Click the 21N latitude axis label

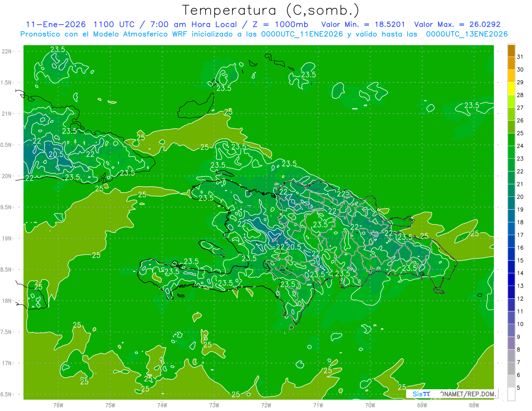(7, 114)
